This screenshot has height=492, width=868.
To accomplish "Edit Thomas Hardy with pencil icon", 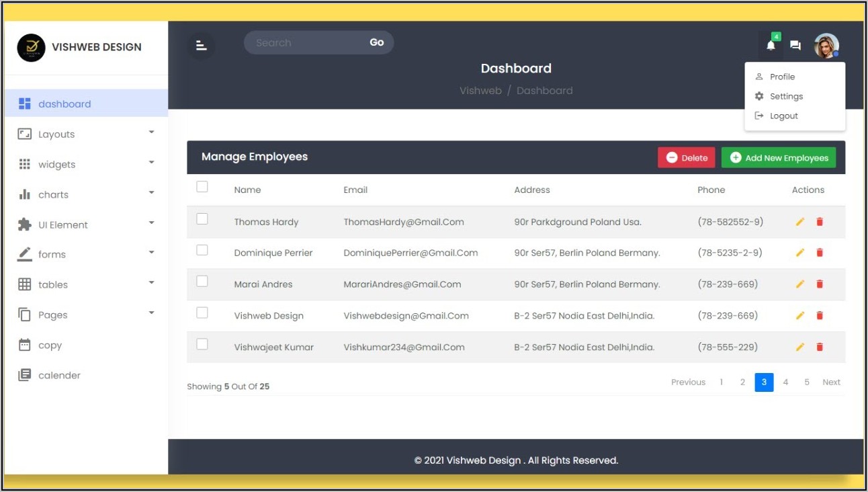I will click(799, 222).
